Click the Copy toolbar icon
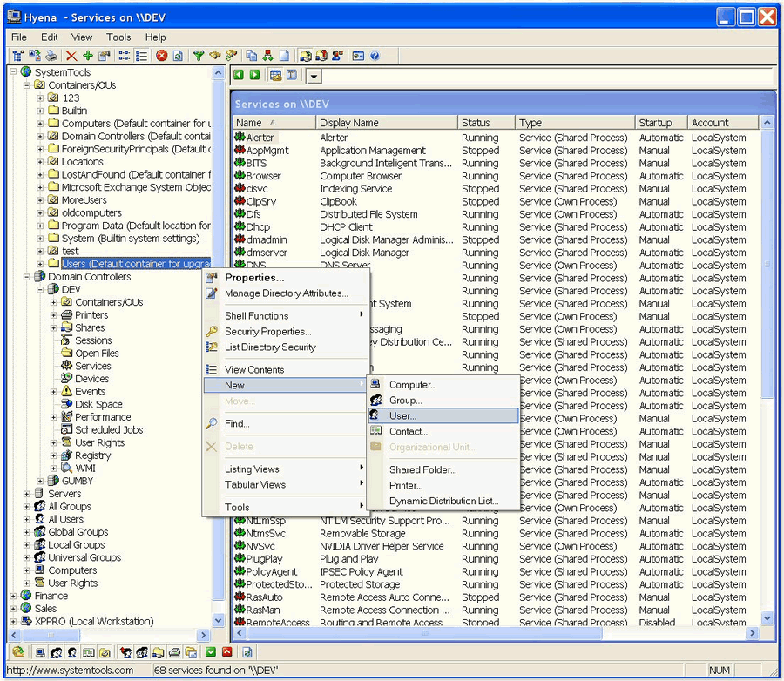This screenshot has height=681, width=784. coord(251,56)
